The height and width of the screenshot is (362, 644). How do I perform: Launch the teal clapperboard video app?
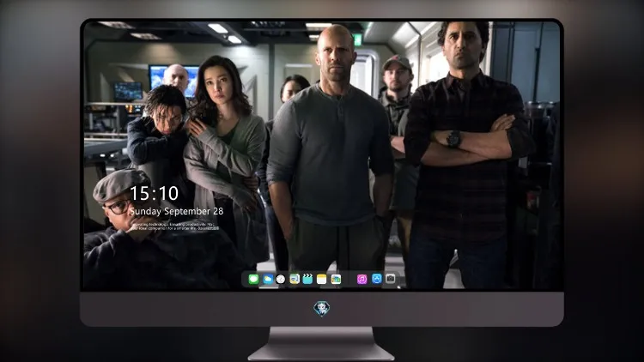point(307,279)
